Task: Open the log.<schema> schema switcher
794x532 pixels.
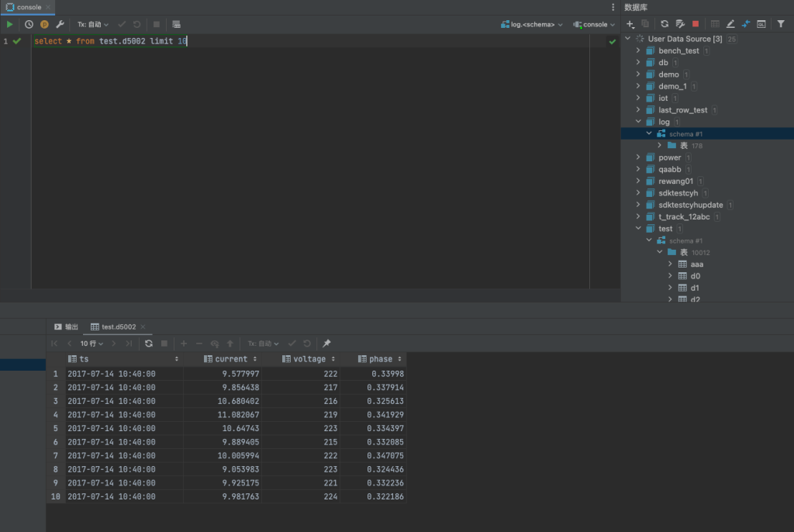Action: (x=531, y=24)
